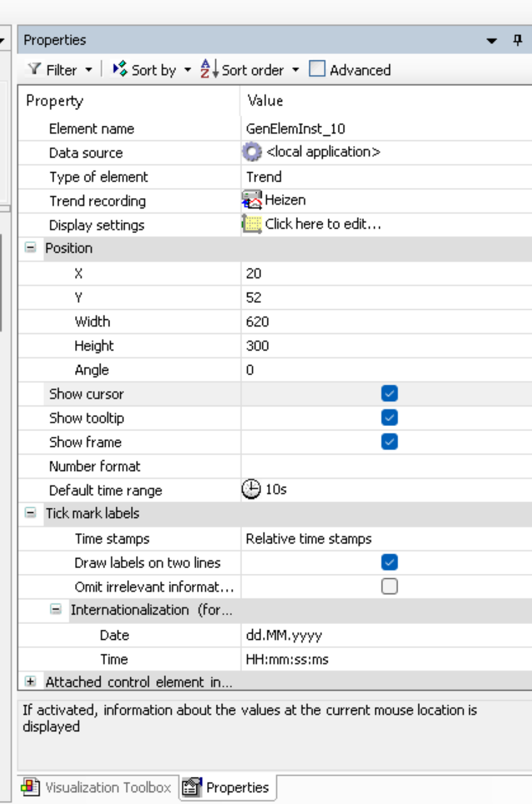The width and height of the screenshot is (532, 804).
Task: Click the Heizen trend recording icon
Action: [x=253, y=199]
